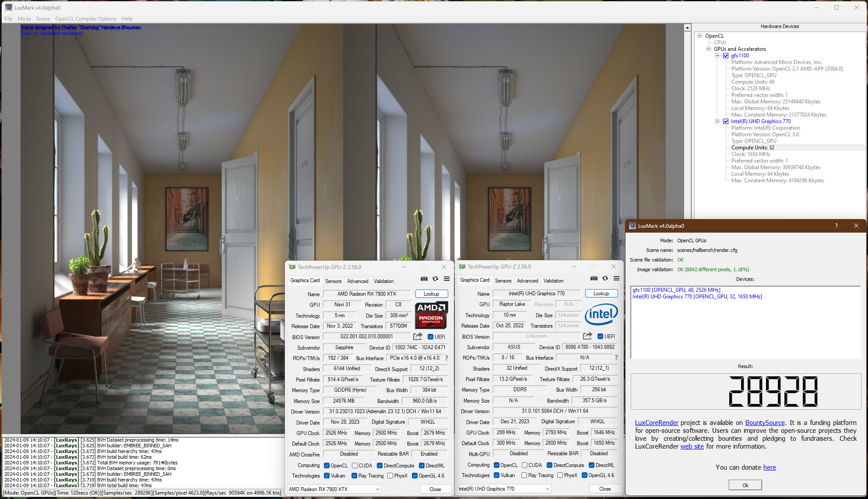Select Compute Units: 32 tree row
The width and height of the screenshot is (868, 499).
click(753, 148)
